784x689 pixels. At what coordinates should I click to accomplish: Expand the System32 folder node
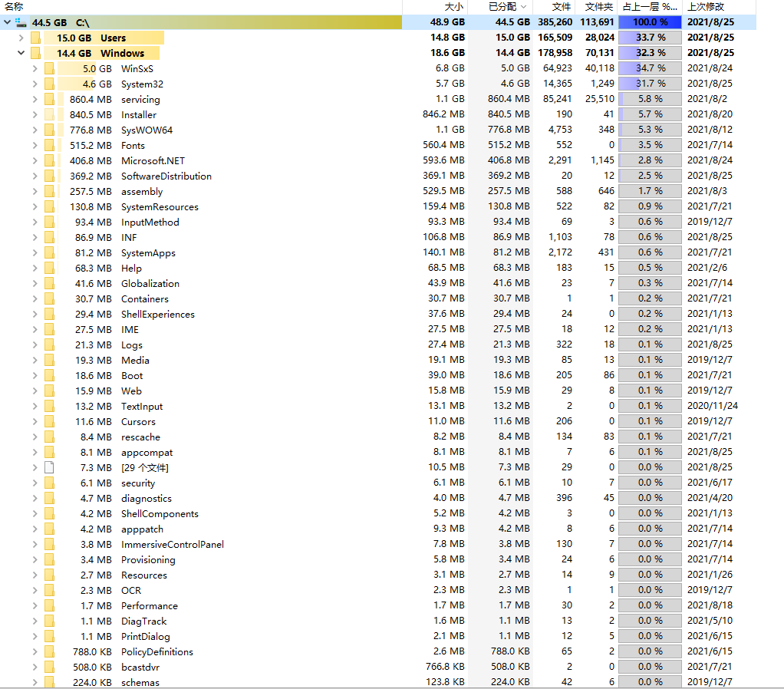[35, 84]
